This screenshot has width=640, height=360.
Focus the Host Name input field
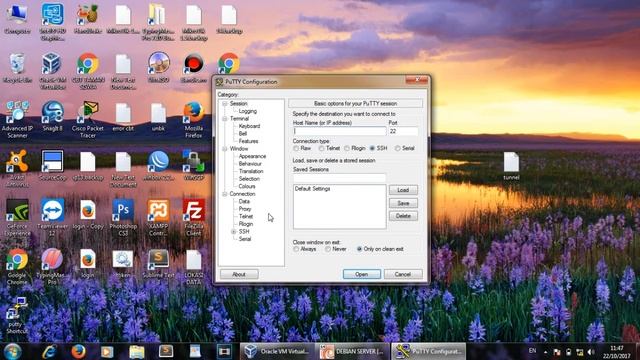click(339, 131)
